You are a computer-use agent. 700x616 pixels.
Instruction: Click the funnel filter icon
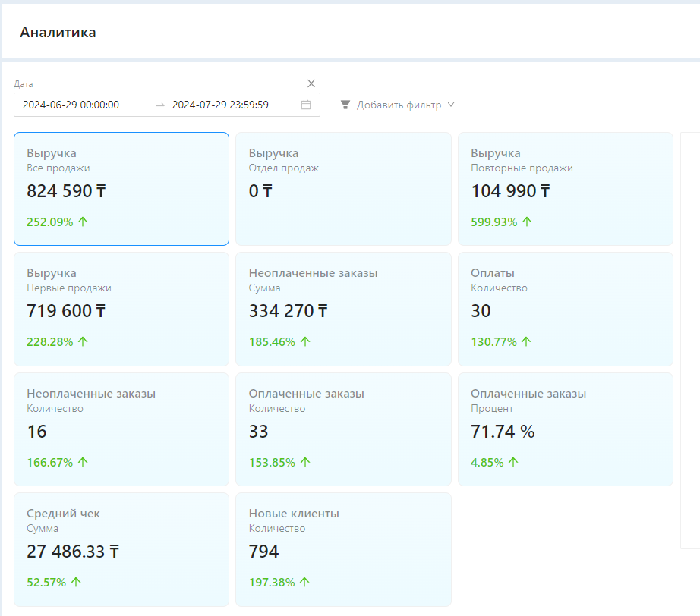tap(345, 105)
